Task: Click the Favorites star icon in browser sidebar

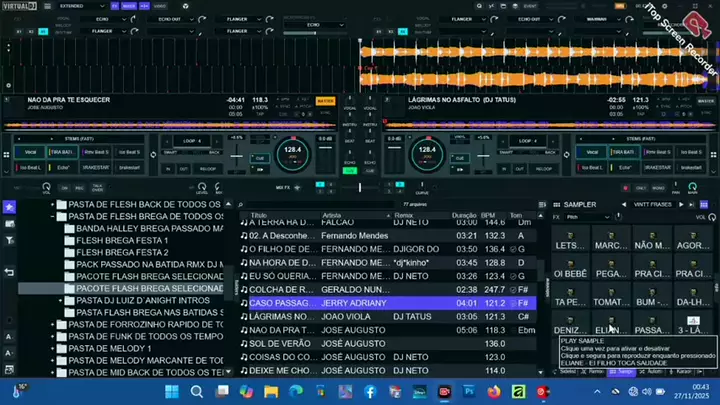Action: pyautogui.click(x=9, y=207)
